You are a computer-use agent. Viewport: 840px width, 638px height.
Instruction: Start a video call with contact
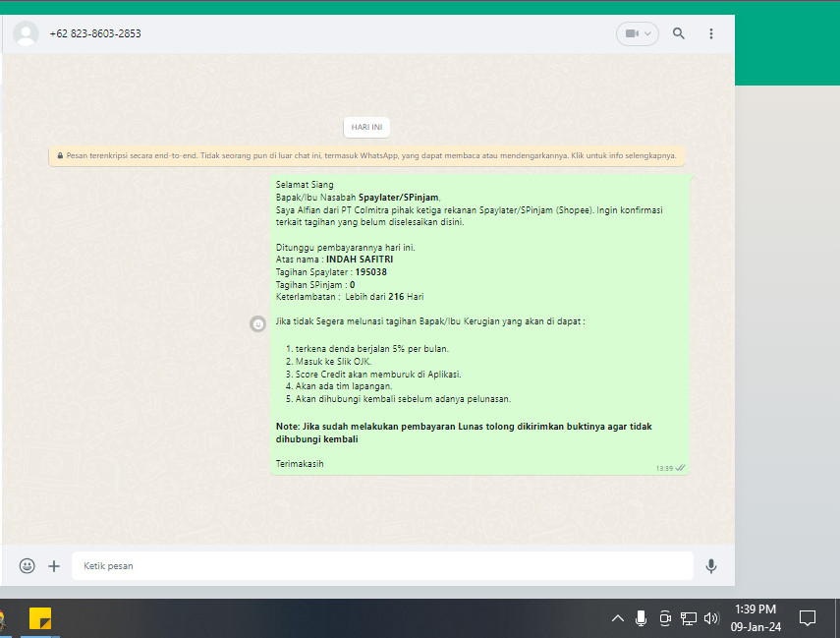click(632, 33)
